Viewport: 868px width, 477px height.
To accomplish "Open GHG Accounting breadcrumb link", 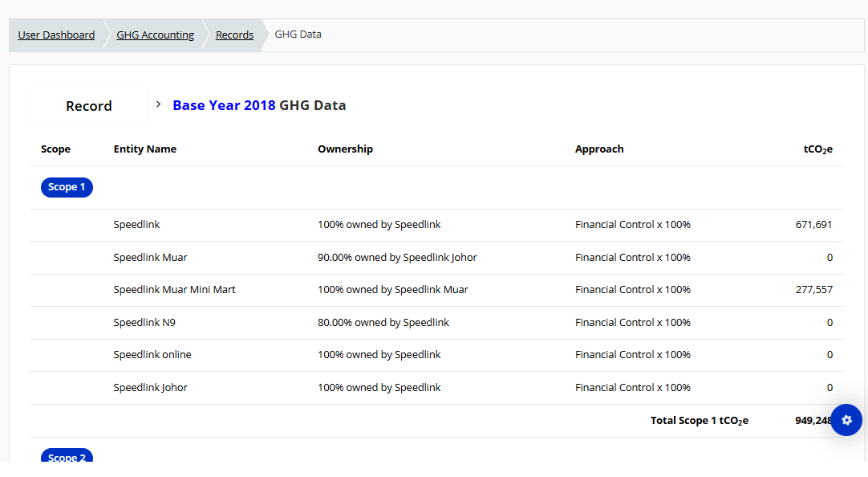I will click(156, 35).
